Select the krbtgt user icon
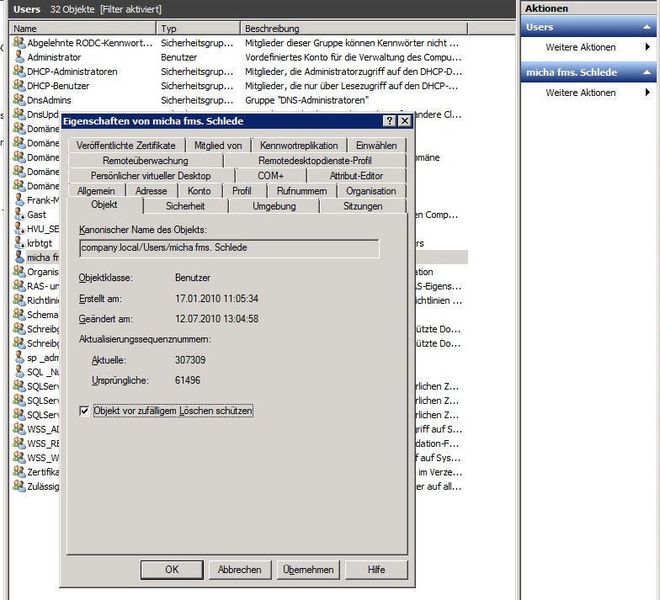Screen dimensions: 660x600 19,243
